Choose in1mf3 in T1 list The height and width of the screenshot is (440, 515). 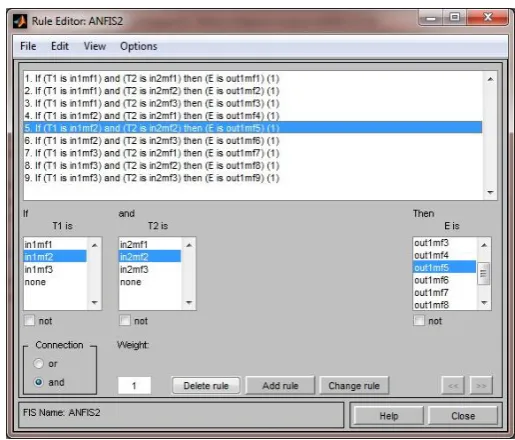(55, 269)
